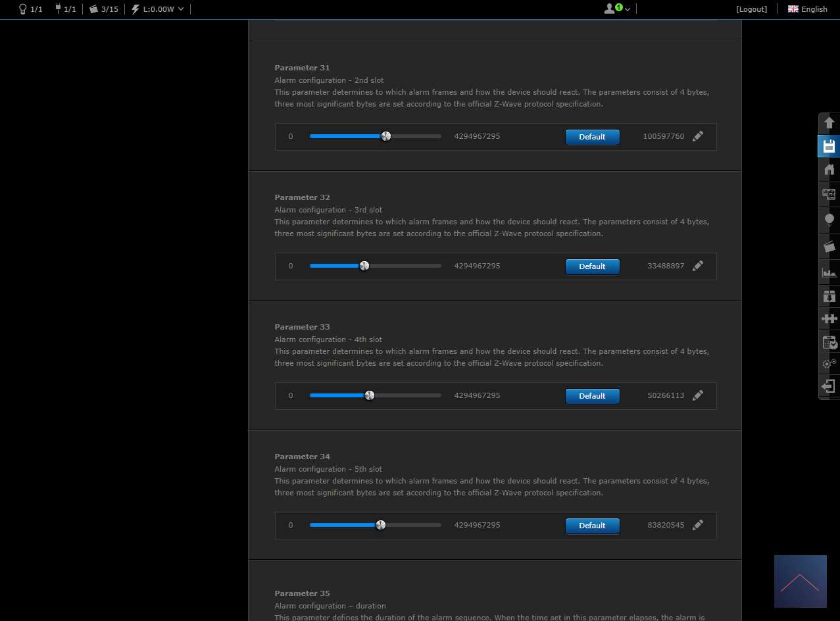This screenshot has height=621, width=840.
Task: Click the pencil edit icon for Parameter 31
Action: point(698,136)
